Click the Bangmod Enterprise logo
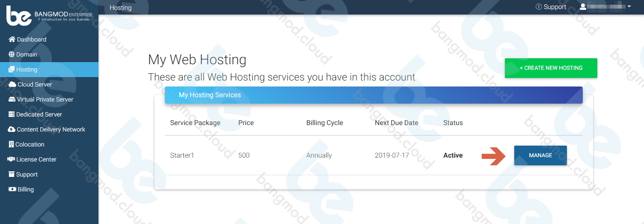Image resolution: width=644 pixels, height=224 pixels. click(49, 15)
